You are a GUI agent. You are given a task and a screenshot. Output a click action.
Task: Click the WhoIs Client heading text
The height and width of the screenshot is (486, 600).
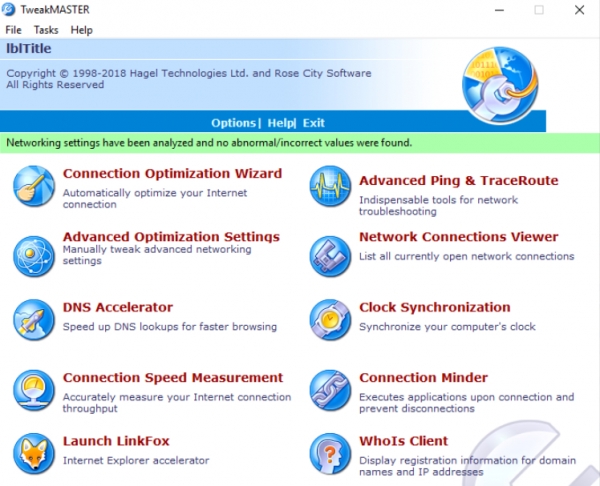point(403,441)
